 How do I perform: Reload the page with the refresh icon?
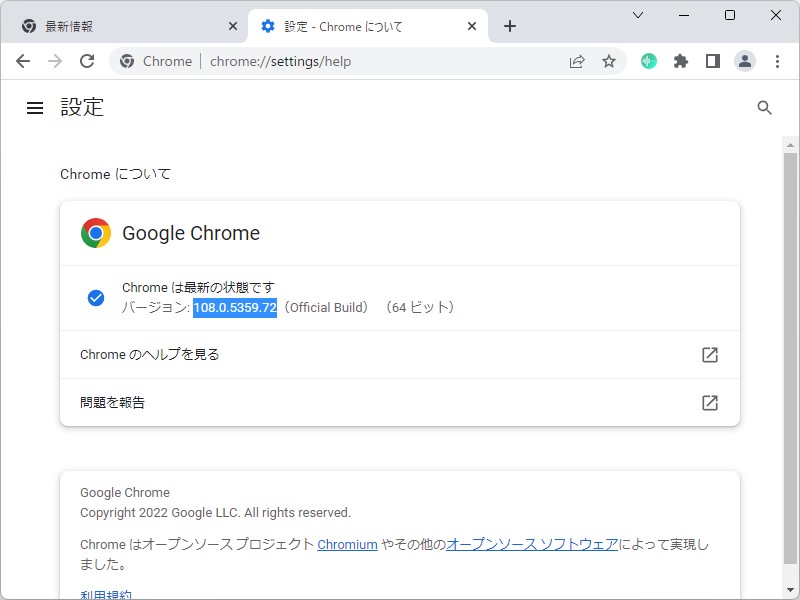point(87,61)
